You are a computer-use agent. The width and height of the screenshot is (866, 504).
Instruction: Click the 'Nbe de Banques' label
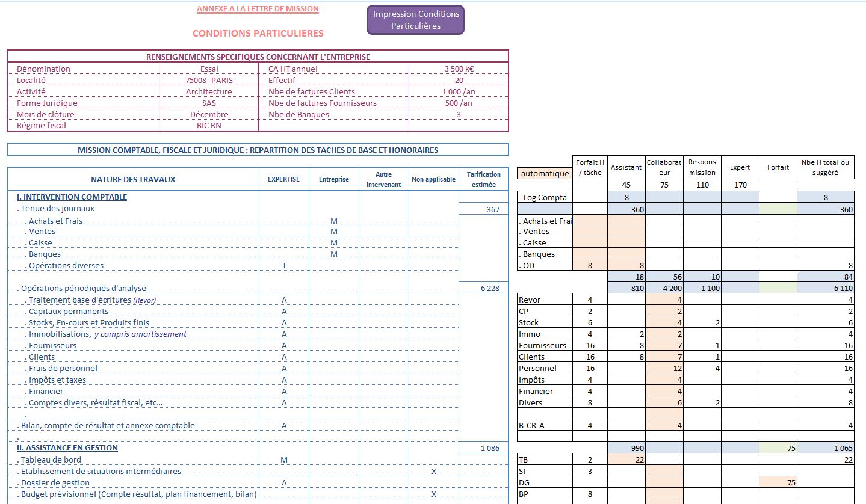pos(298,114)
